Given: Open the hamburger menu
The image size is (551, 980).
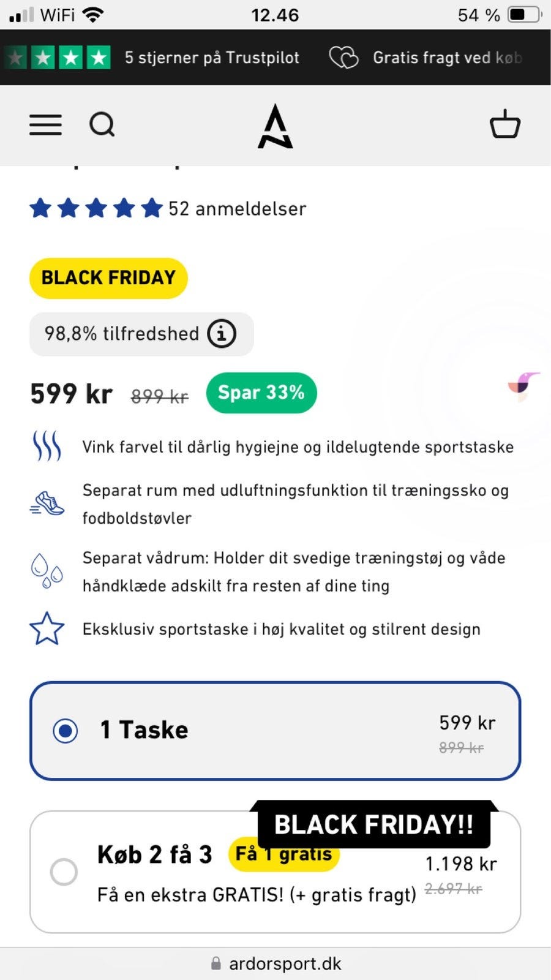Looking at the screenshot, I should coord(46,125).
